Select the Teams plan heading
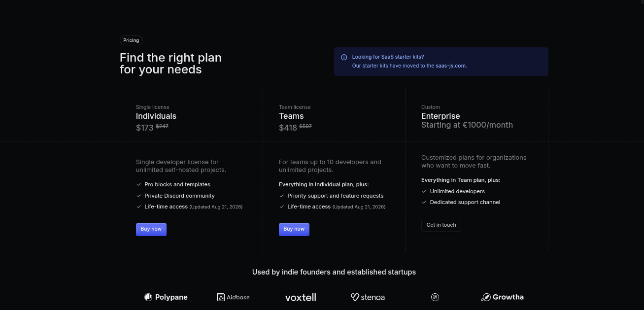 pos(291,116)
